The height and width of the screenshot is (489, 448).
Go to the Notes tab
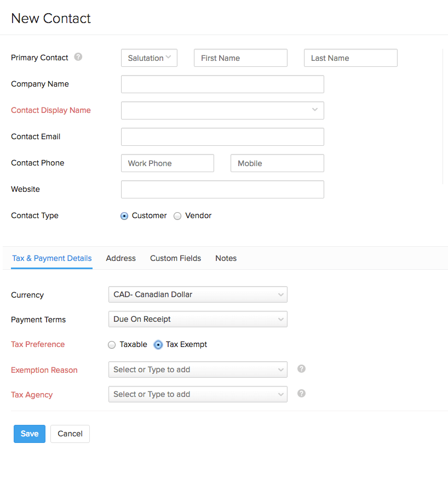226,258
